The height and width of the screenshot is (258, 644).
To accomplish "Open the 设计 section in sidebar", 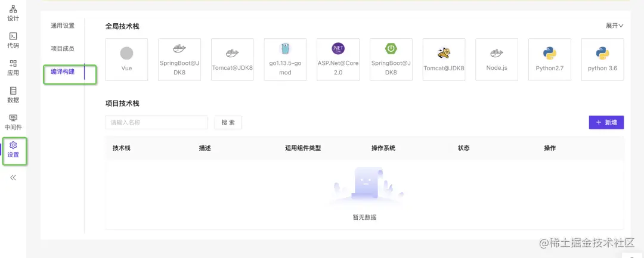I will [x=13, y=13].
